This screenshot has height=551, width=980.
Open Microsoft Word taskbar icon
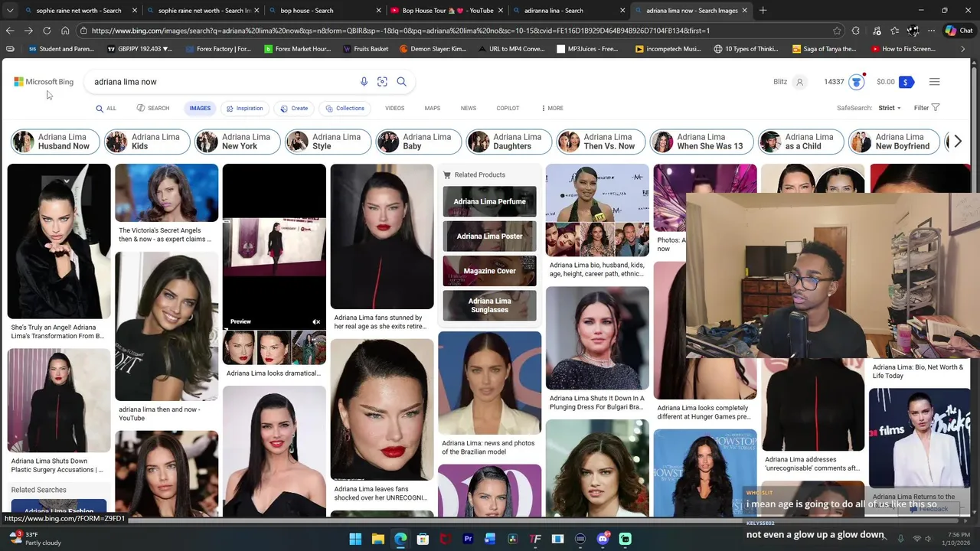coord(490,539)
